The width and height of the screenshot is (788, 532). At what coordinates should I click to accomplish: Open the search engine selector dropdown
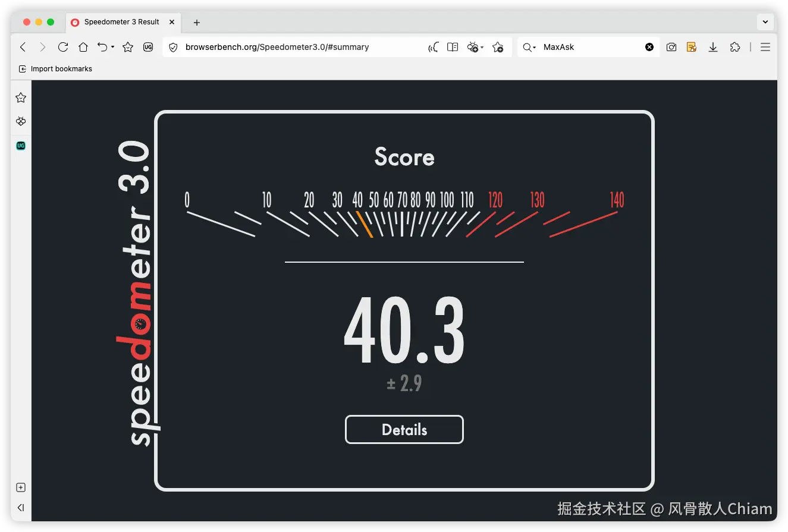tap(529, 47)
